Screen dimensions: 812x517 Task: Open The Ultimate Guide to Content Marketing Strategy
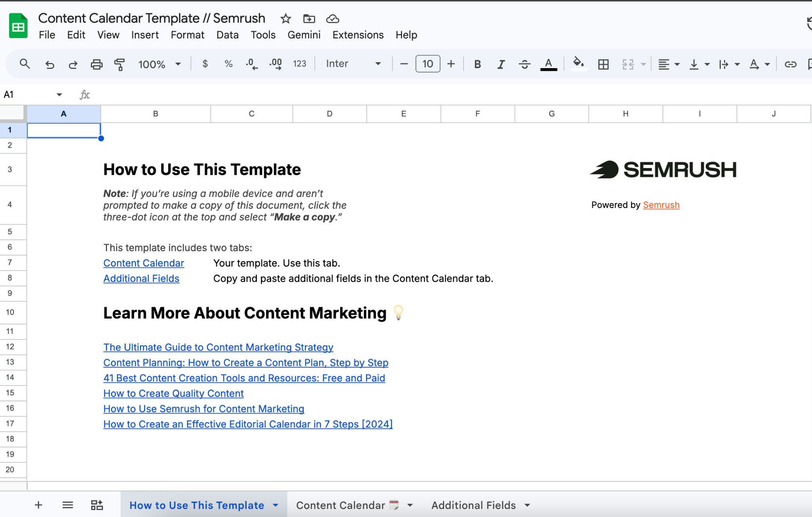click(x=218, y=347)
